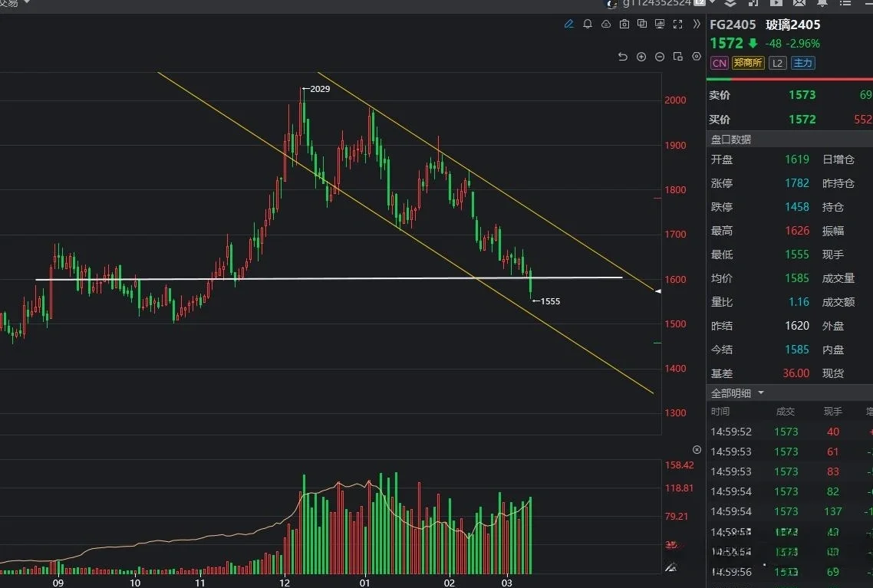
Task: Capture the chart with the camera icon
Action: pos(624,24)
